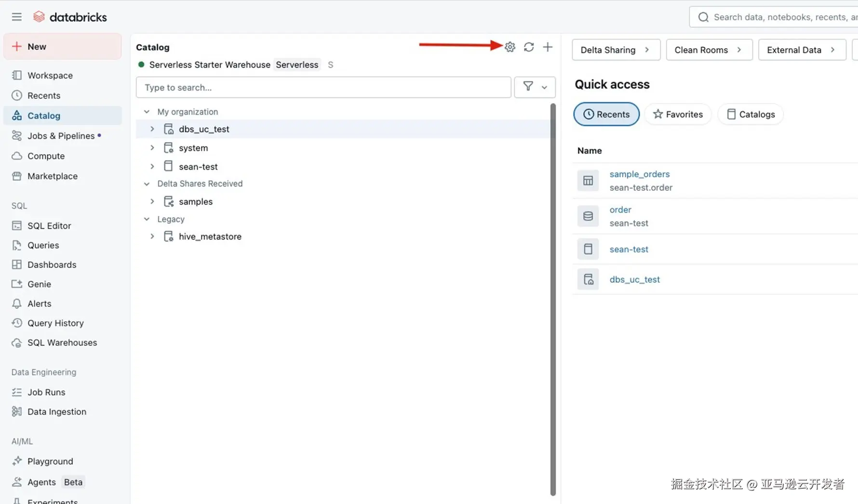Open the catalog filter funnel dropdown

coord(535,87)
